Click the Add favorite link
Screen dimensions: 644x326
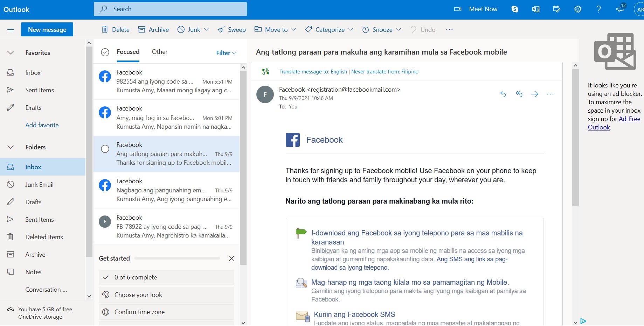[x=42, y=125]
